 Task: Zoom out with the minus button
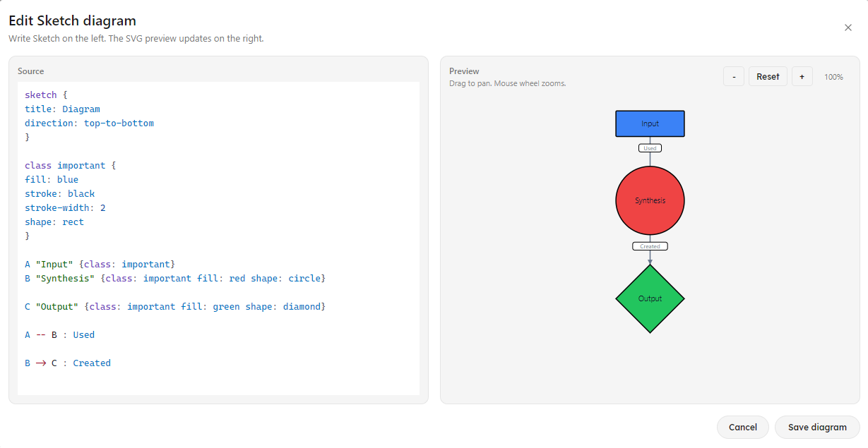734,76
